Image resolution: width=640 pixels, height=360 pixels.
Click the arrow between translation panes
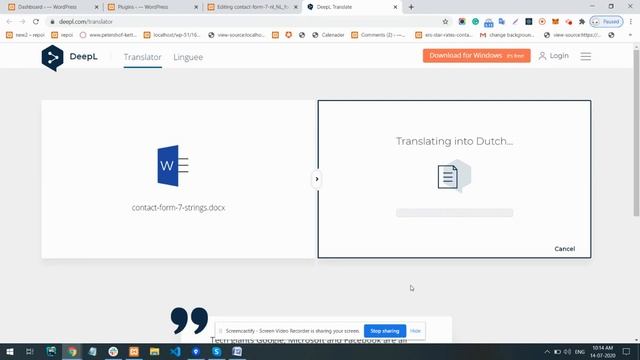point(317,179)
